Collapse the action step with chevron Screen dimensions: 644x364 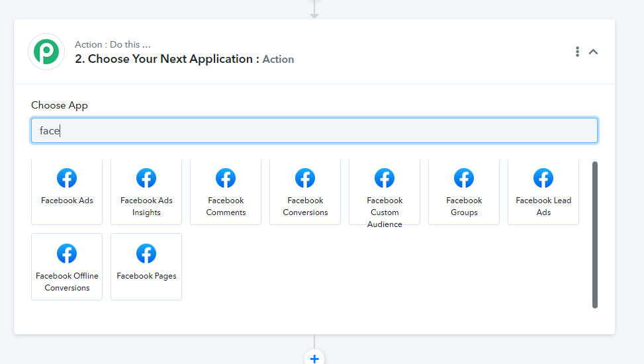(593, 52)
